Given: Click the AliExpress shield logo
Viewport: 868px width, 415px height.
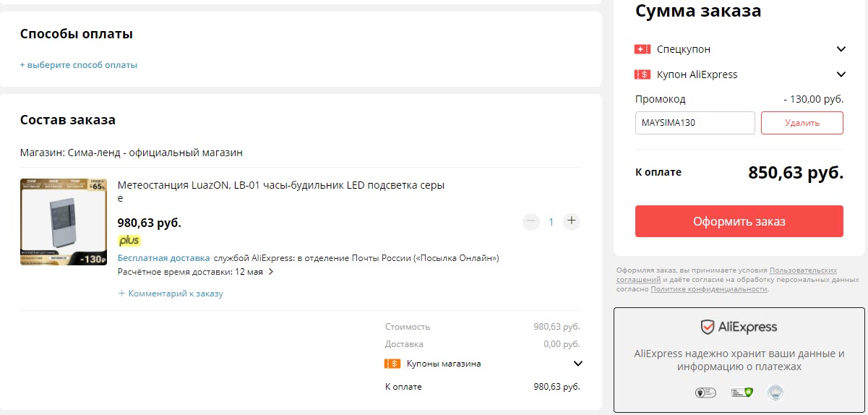Looking at the screenshot, I should click(x=708, y=328).
